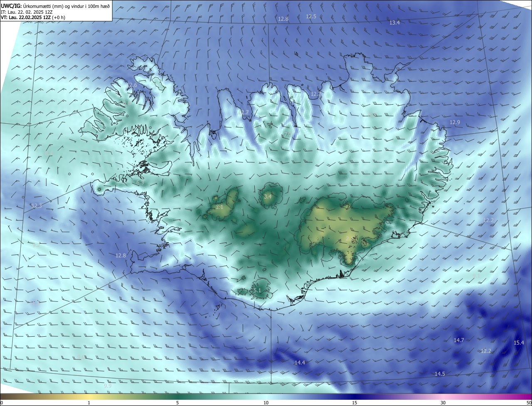Click the legend tick labeled 30
Screen dimensions: 532x406
coord(443,403)
